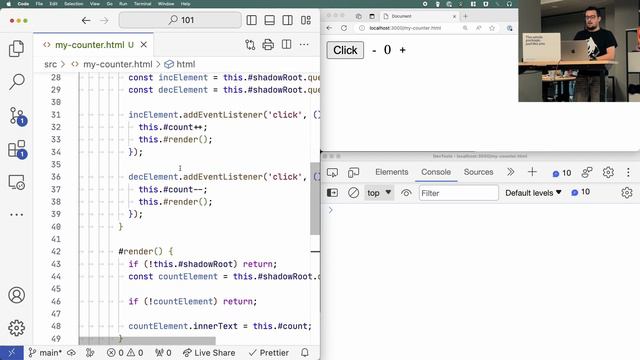Show more DevTools tabs chevron
The width and height of the screenshot is (640, 360).
click(x=511, y=172)
